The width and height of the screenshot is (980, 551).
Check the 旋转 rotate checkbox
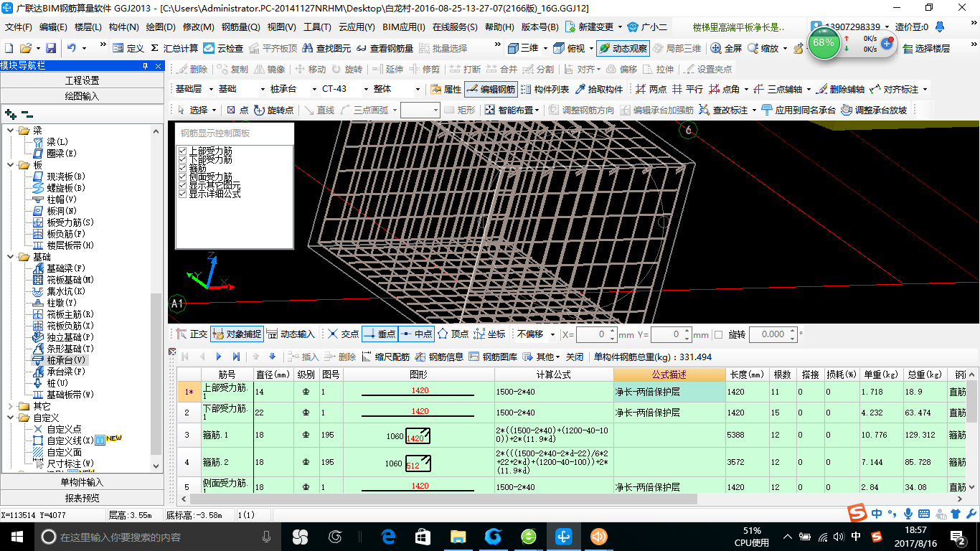[x=718, y=334]
